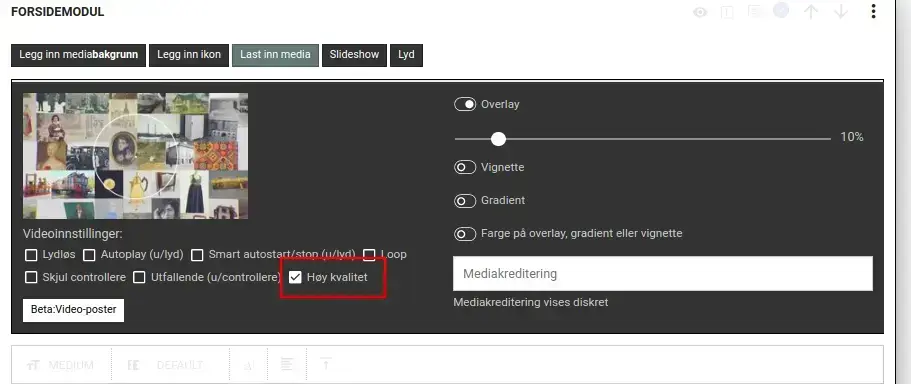Screen dimensions: 911x384
Task: Adjust the overlay opacity slider handle
Action: pos(498,139)
